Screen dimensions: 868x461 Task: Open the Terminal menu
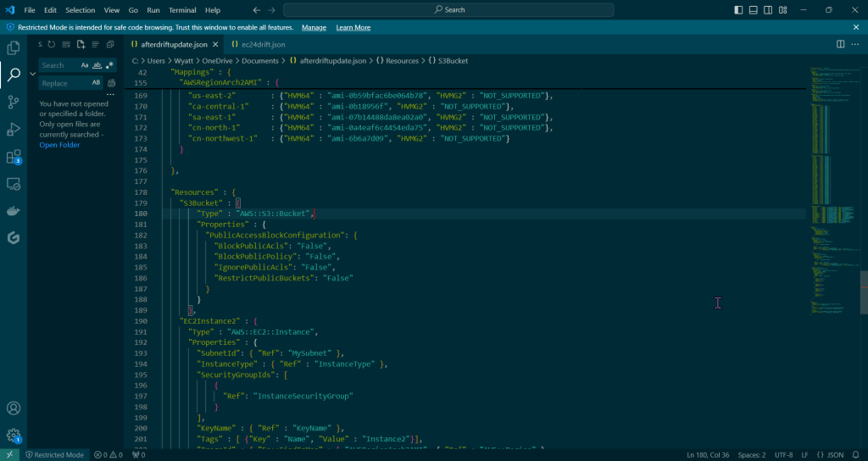(x=182, y=10)
